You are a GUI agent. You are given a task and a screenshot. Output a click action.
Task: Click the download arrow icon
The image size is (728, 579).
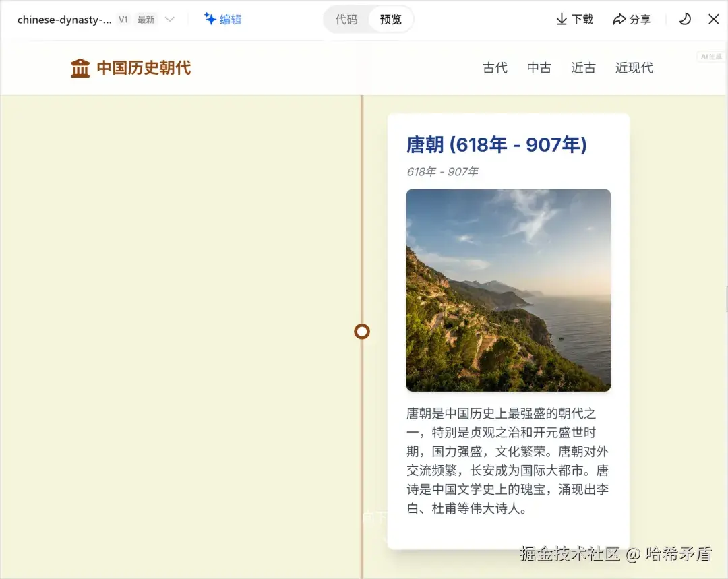[562, 19]
